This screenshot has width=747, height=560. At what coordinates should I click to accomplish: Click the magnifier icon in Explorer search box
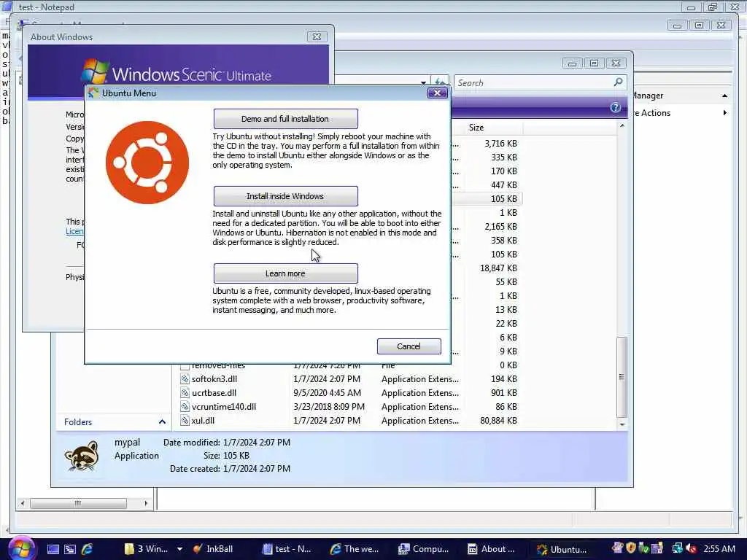click(618, 82)
